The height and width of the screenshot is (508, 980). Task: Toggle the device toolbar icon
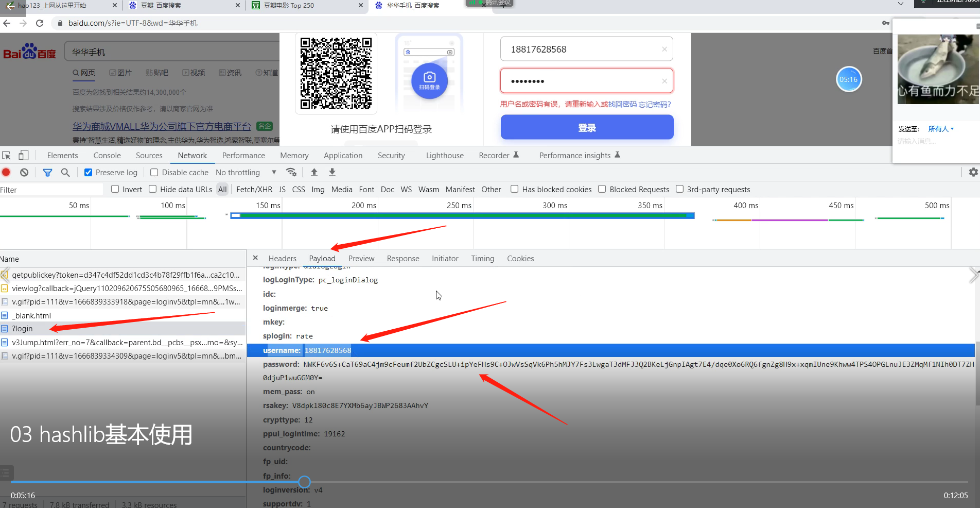[24, 156]
